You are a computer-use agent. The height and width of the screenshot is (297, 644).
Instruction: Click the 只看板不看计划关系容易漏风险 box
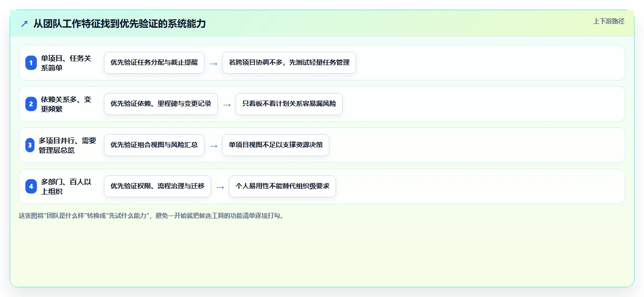[289, 104]
